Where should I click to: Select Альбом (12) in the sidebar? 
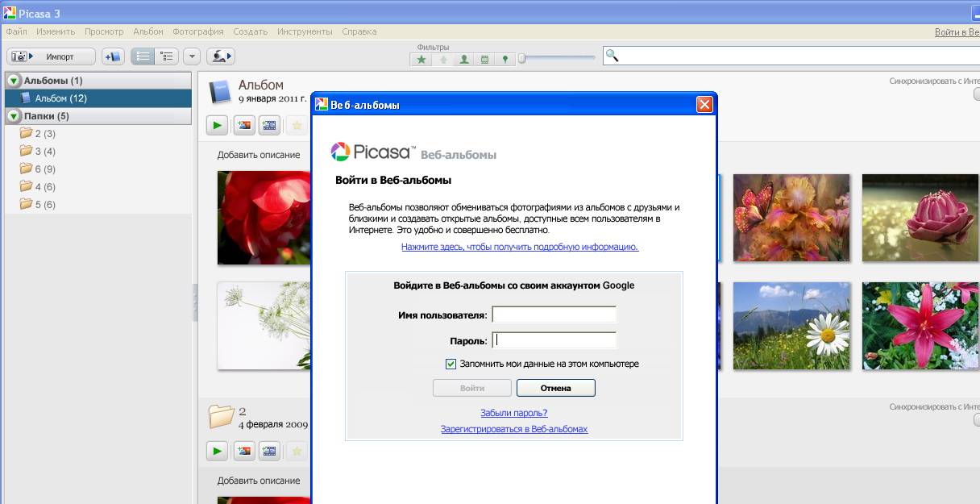coord(98,98)
